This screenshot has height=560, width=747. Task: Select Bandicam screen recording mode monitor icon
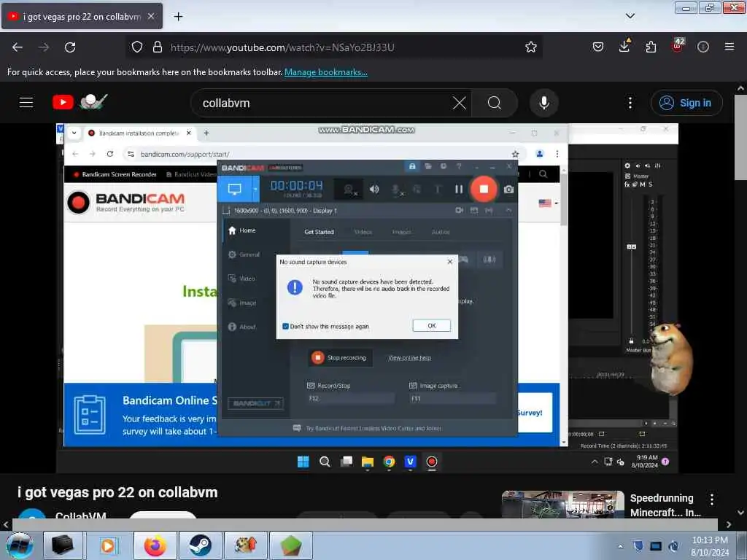234,189
